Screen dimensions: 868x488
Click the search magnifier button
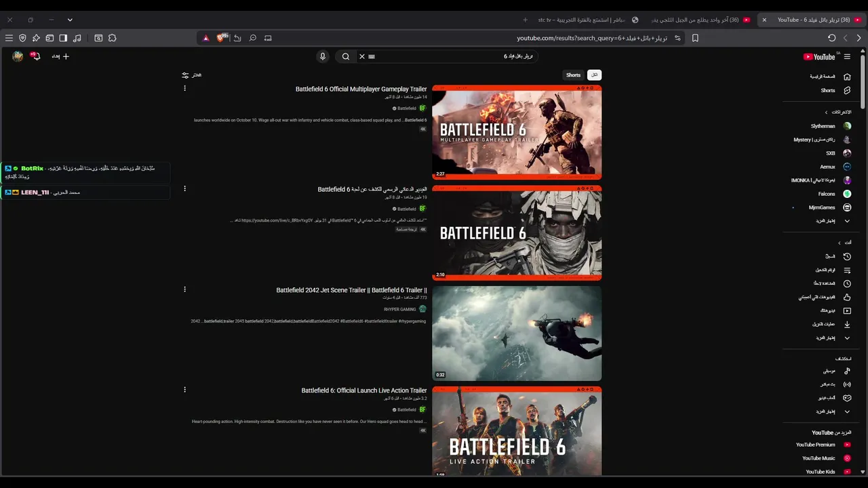[346, 56]
